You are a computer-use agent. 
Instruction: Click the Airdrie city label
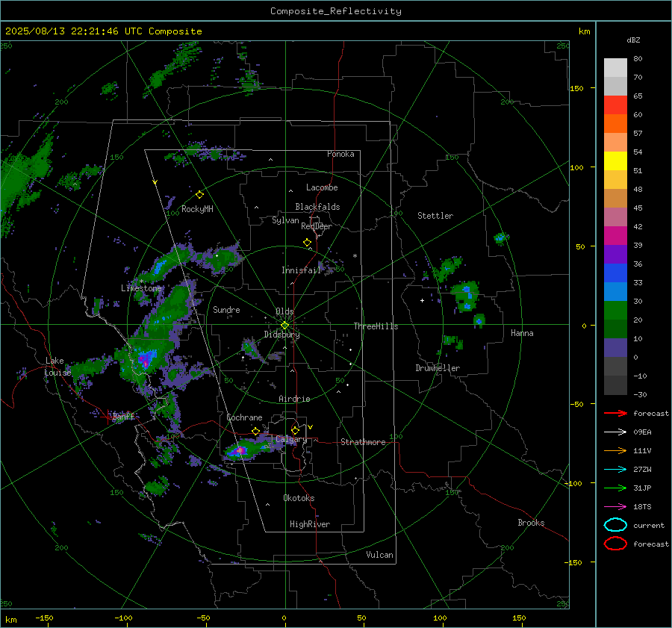(x=294, y=399)
